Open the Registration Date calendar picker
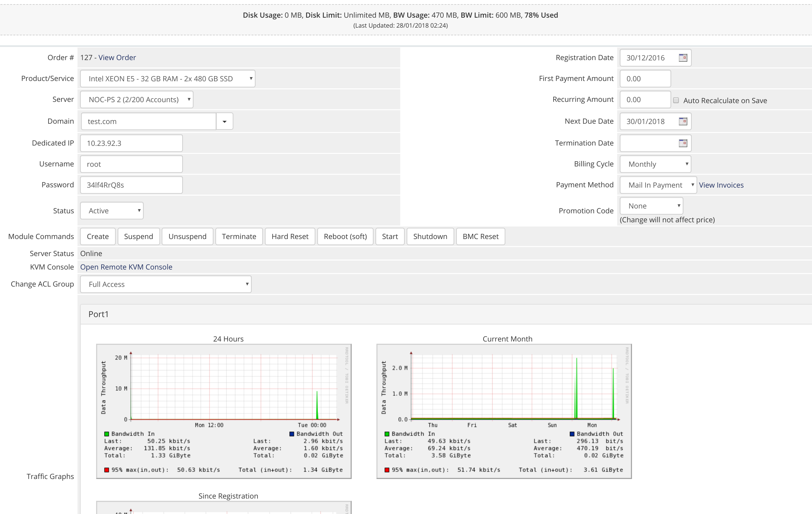This screenshot has height=514, width=812. pos(683,58)
